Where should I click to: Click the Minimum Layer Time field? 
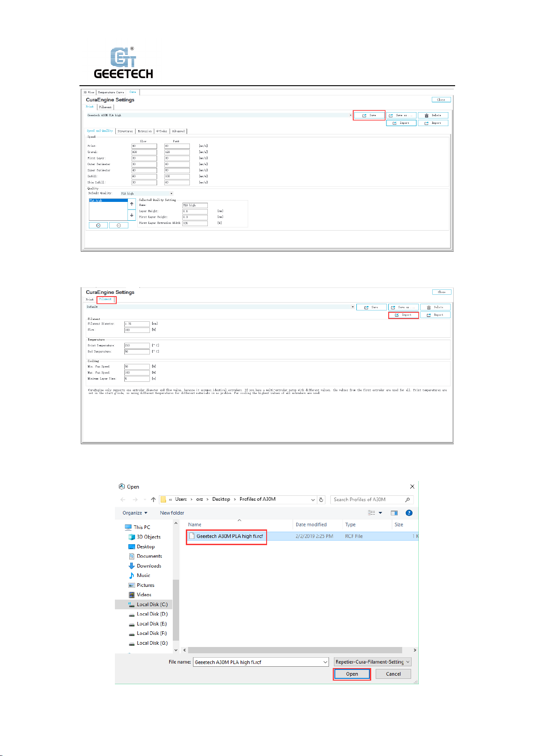(x=137, y=379)
